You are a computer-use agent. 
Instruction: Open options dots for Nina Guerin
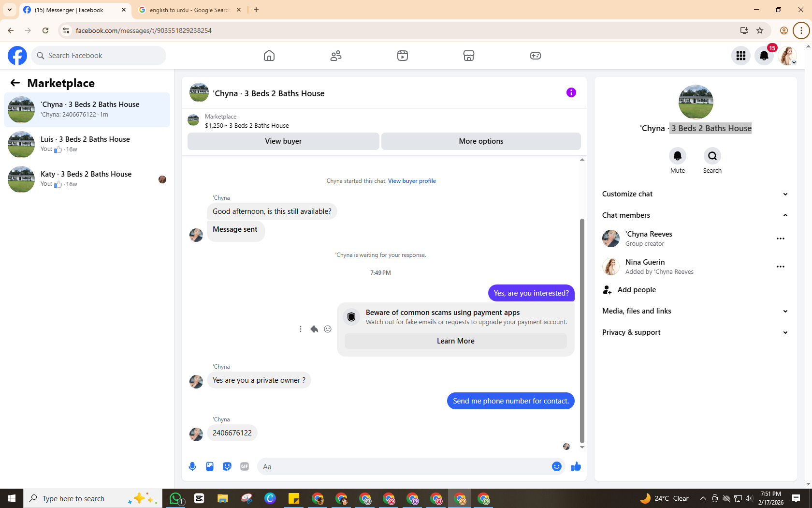[781, 267]
